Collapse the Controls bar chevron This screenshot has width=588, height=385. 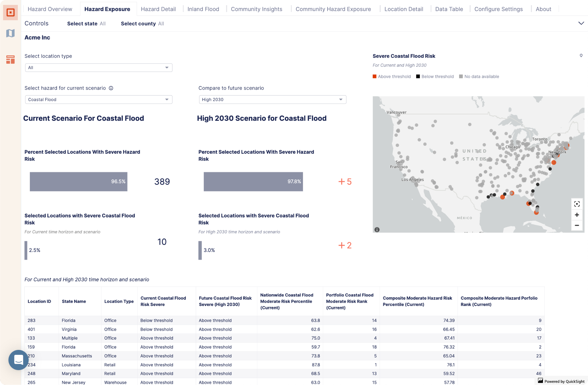coord(581,23)
